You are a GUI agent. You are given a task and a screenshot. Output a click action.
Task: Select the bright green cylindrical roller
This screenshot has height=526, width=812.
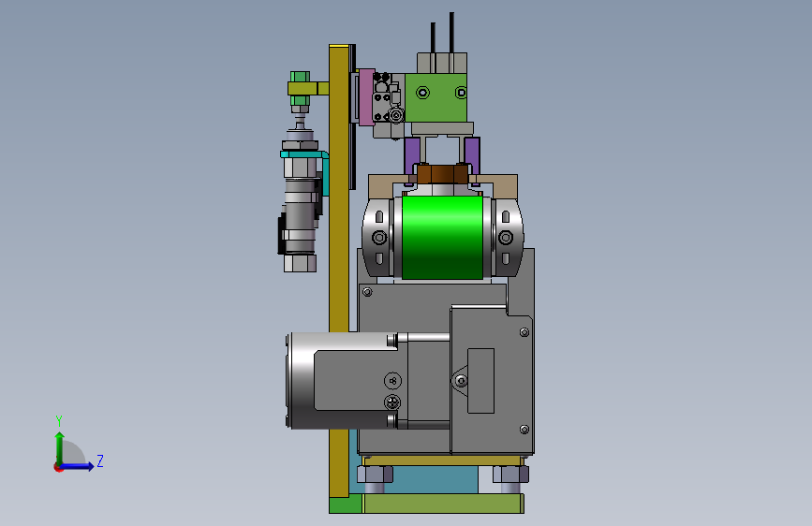click(x=442, y=238)
